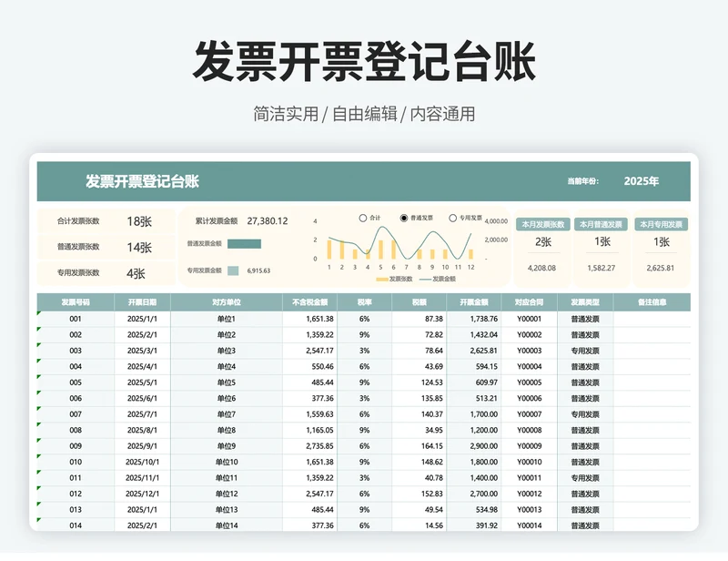Click the 税额 column header
This screenshot has height=561, width=728.
tap(420, 302)
